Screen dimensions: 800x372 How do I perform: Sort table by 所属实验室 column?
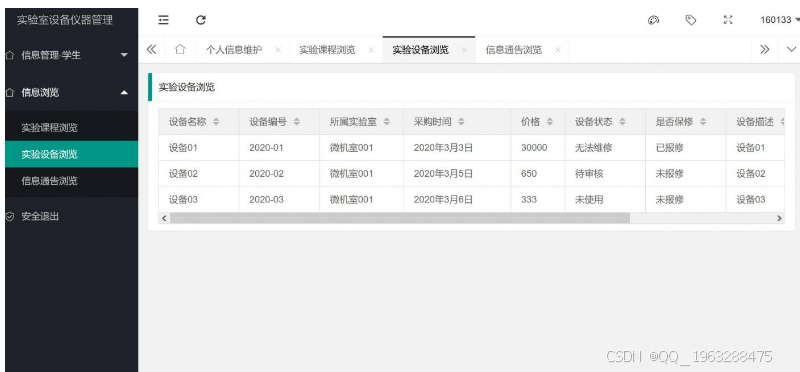coord(387,122)
